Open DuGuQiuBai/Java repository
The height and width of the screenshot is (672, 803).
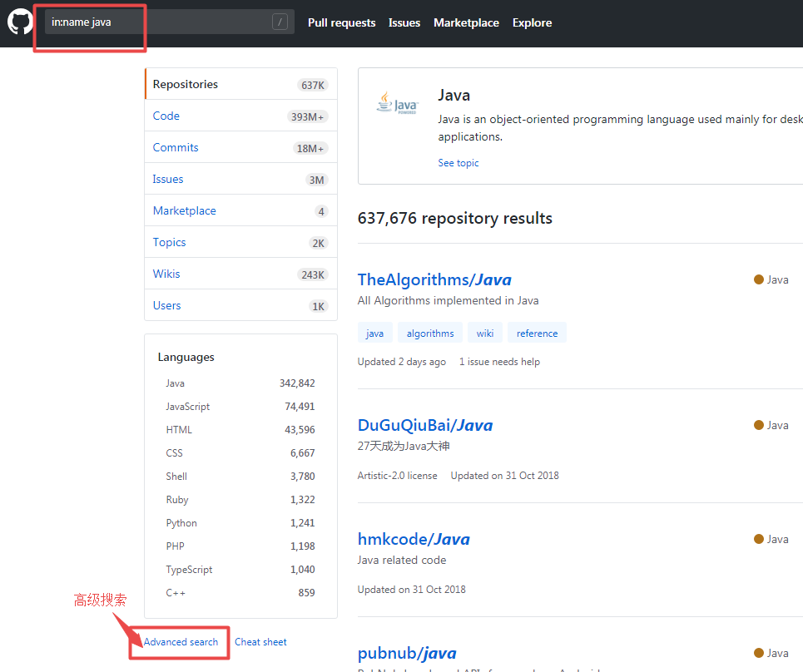coord(425,425)
